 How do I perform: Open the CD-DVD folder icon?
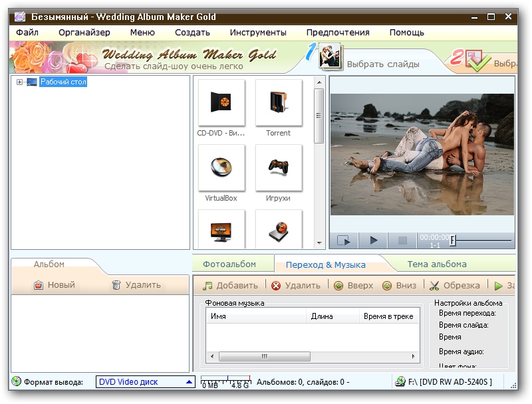pyautogui.click(x=221, y=102)
